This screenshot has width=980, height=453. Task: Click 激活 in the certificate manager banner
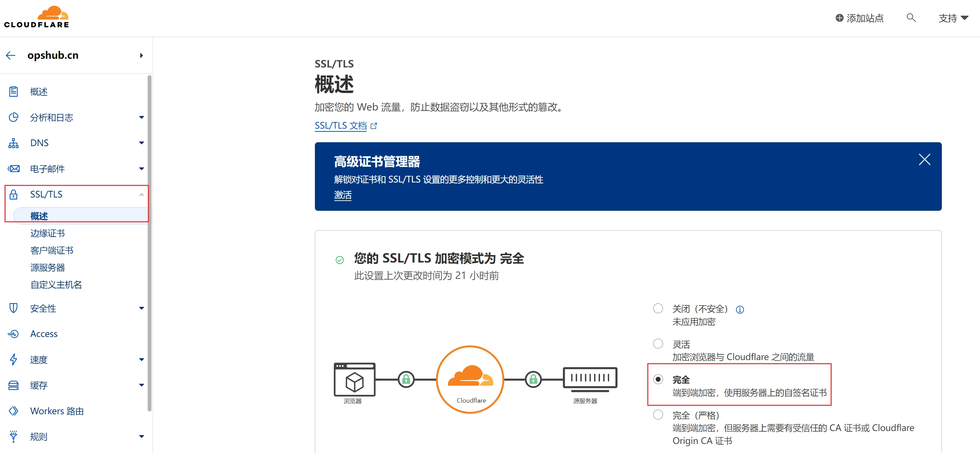(343, 195)
